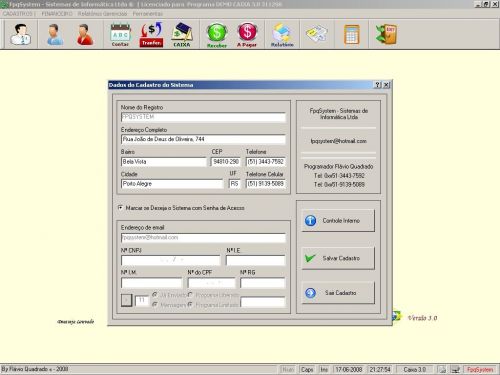Open the blue-shirt customer icon in toolbar

(x=55, y=34)
